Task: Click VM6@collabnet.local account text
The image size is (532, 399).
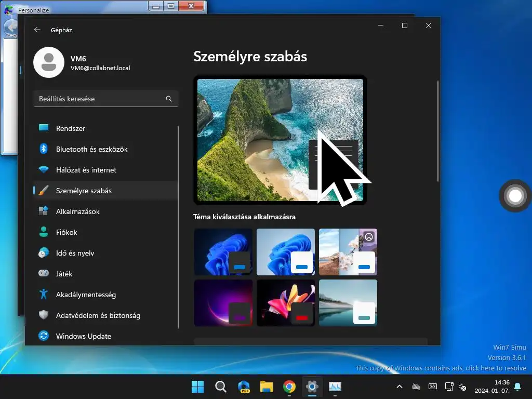Action: pyautogui.click(x=100, y=68)
